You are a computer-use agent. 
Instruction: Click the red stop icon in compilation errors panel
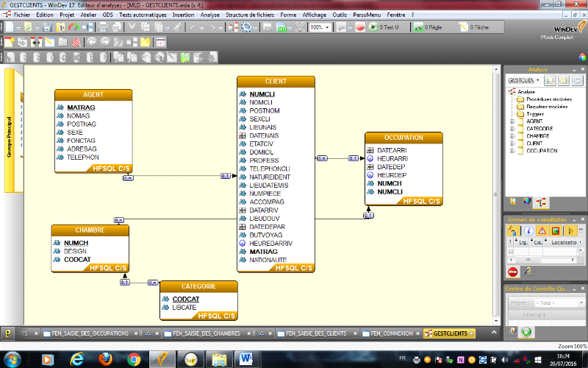[x=513, y=272]
